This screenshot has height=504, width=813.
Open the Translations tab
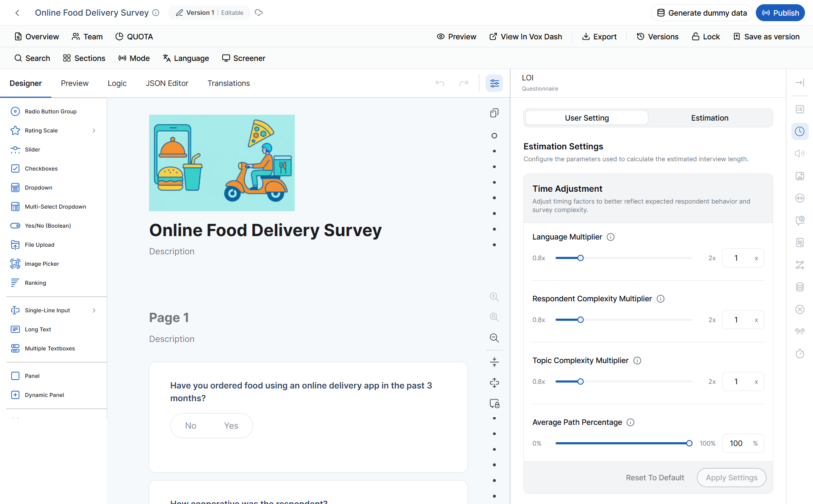click(229, 83)
